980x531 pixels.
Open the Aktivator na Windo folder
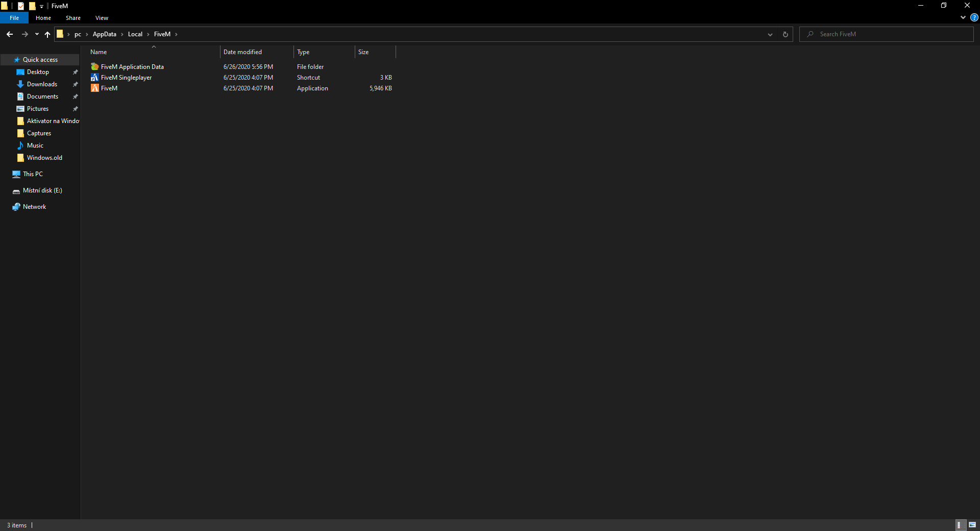(x=53, y=121)
